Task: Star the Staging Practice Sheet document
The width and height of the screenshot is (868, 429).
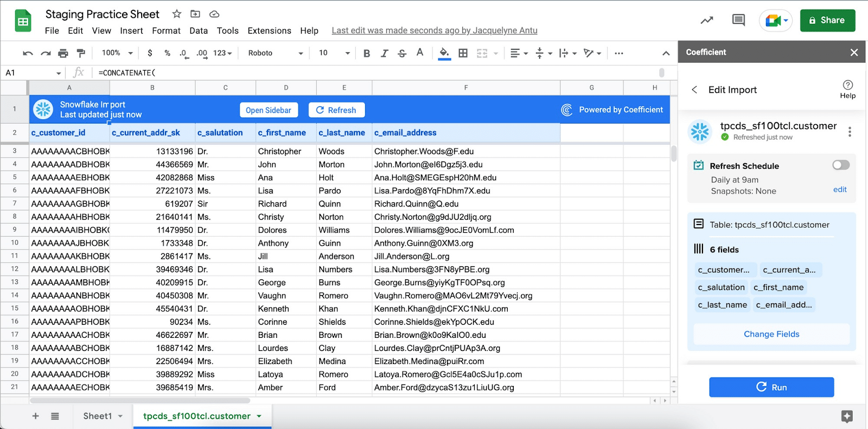Action: tap(177, 14)
